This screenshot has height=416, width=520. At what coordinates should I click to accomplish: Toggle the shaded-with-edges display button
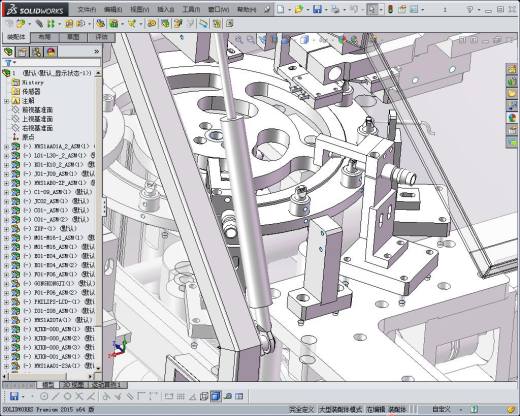(x=216, y=396)
